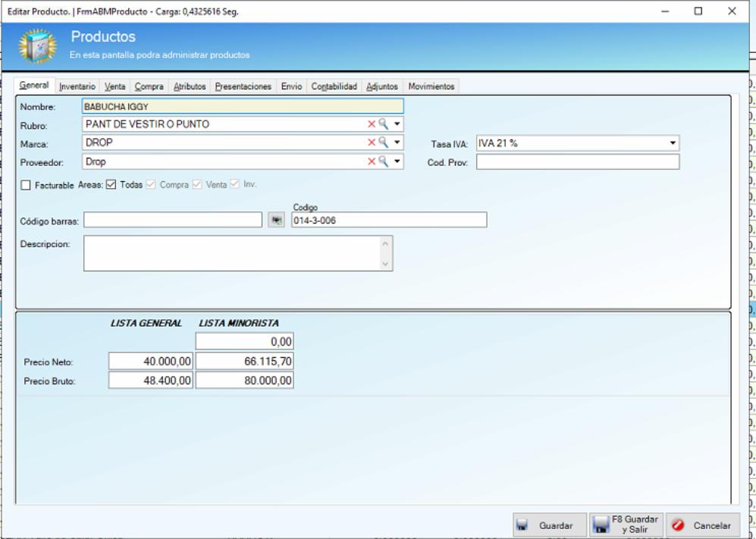756x539 pixels.
Task: Click the Productos box logo icon
Action: point(38,46)
